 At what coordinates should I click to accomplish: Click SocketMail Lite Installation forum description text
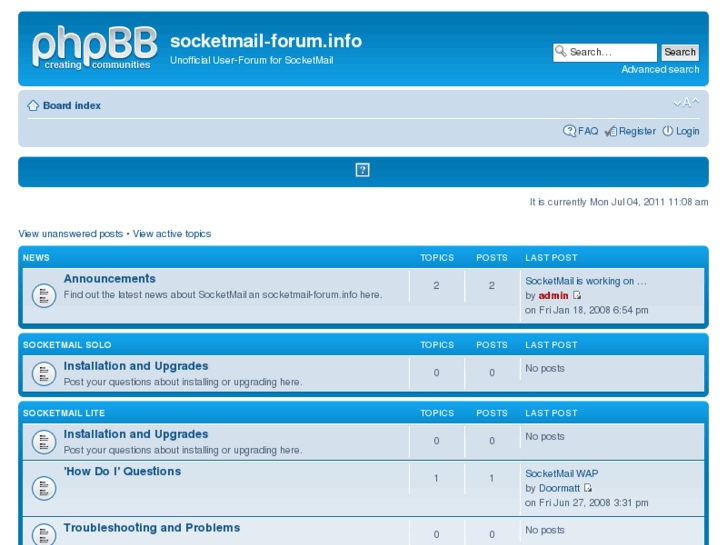183,450
